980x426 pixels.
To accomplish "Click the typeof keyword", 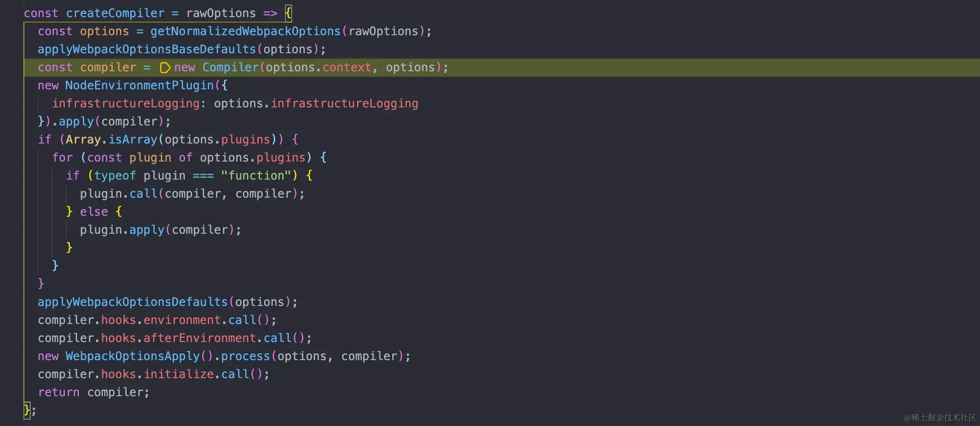I will (x=115, y=176).
